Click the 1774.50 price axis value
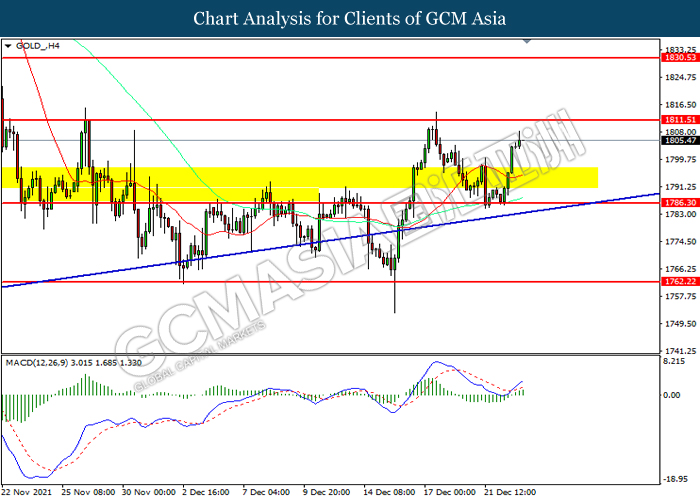The width and height of the screenshot is (700, 500). click(x=680, y=242)
